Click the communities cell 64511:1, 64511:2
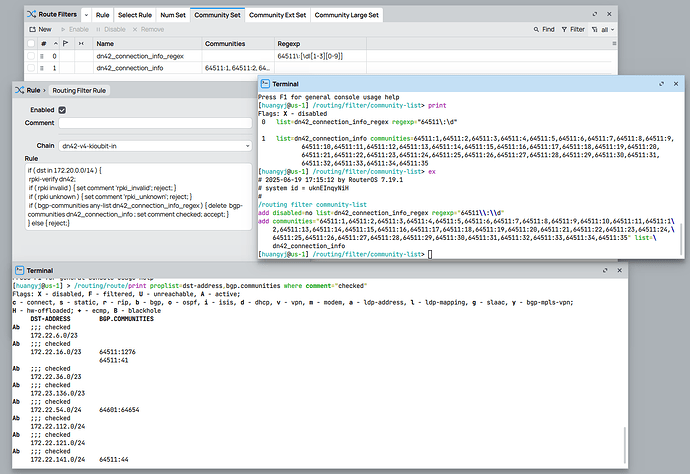 pyautogui.click(x=238, y=68)
